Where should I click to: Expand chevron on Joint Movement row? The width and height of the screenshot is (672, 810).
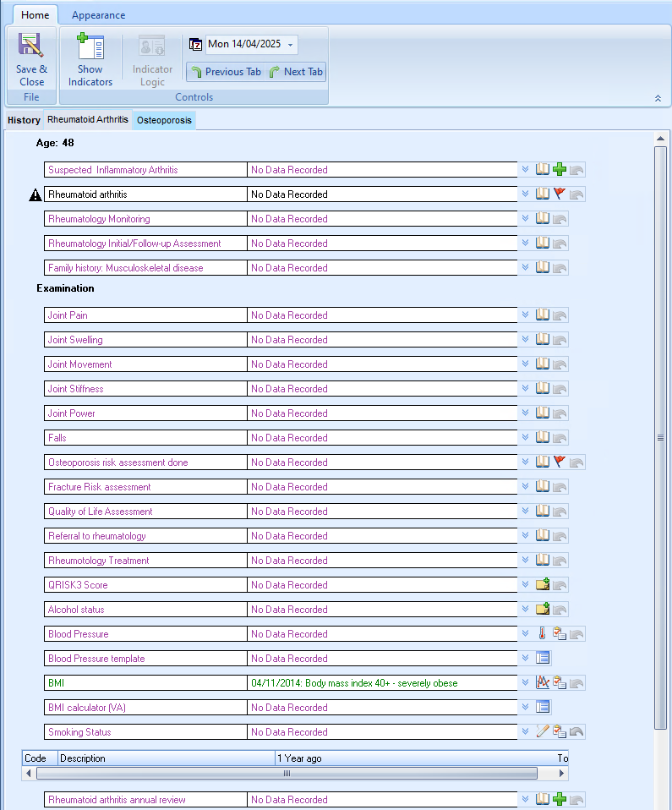[x=525, y=364]
